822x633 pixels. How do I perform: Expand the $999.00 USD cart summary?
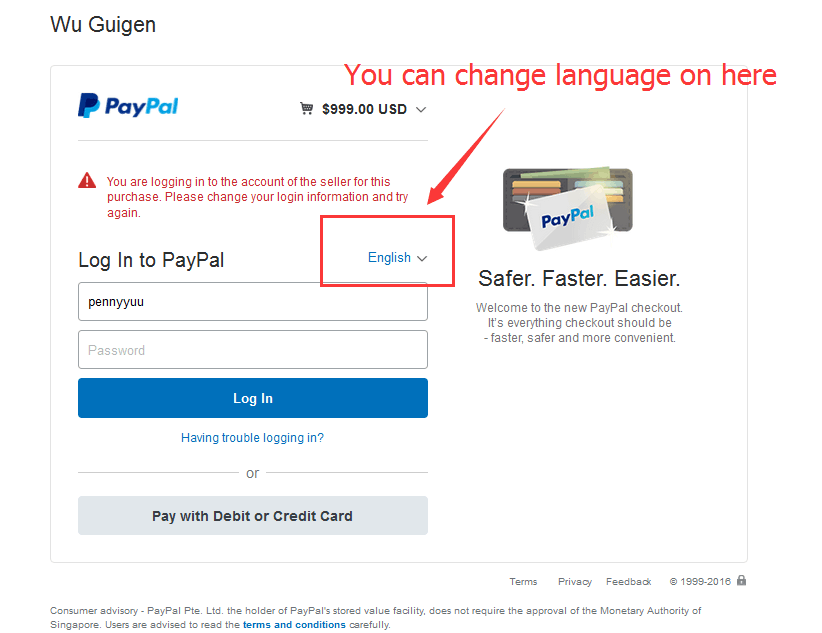[x=363, y=109]
